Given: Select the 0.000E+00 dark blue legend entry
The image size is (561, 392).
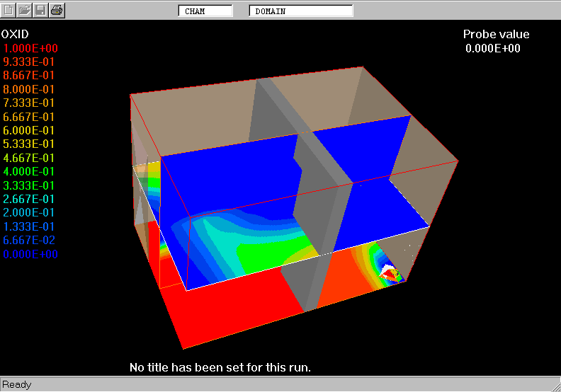Looking at the screenshot, I should (x=29, y=254).
